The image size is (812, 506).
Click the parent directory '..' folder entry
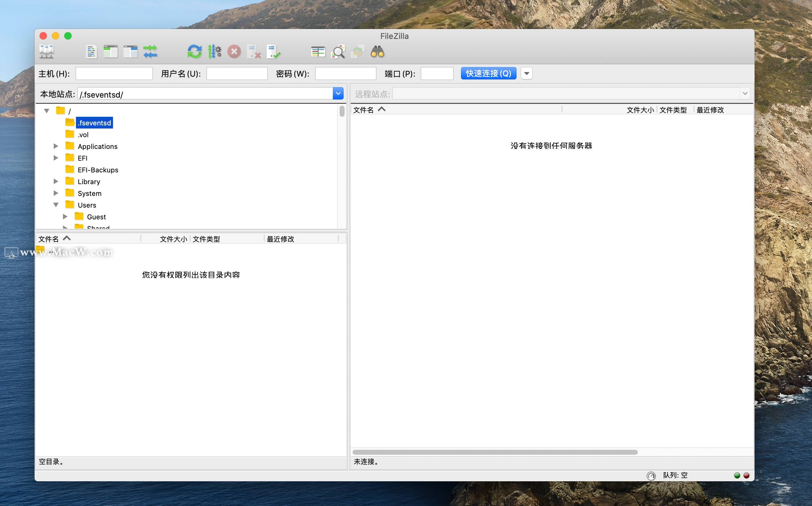click(x=45, y=250)
